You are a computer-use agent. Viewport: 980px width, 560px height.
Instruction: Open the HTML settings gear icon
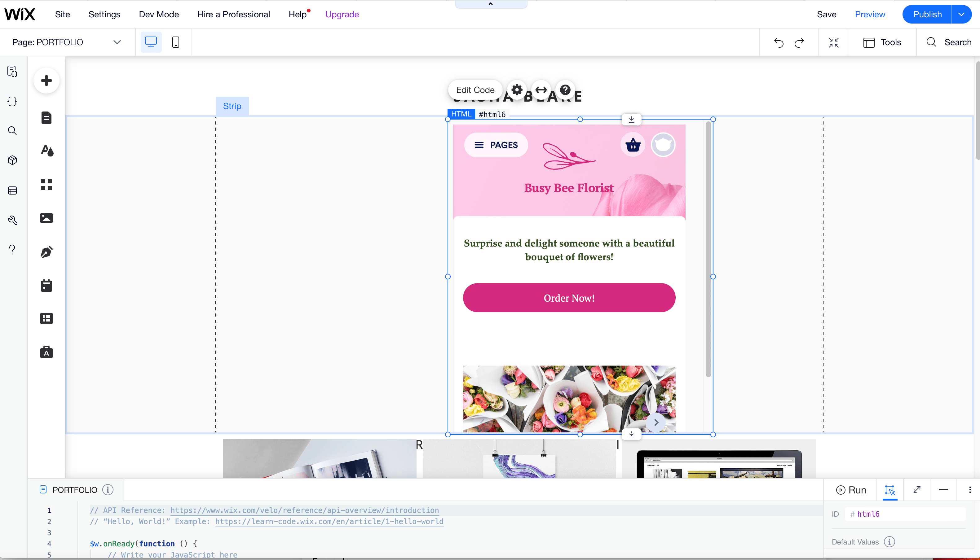click(517, 90)
